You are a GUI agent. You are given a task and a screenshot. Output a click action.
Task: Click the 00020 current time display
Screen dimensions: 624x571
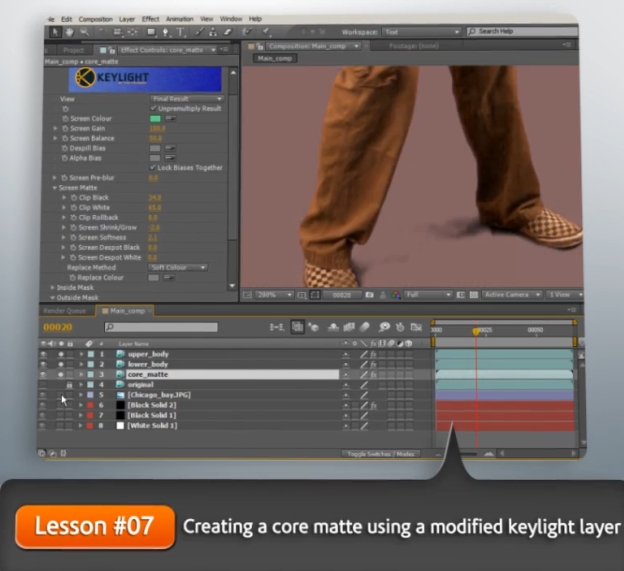[58, 327]
